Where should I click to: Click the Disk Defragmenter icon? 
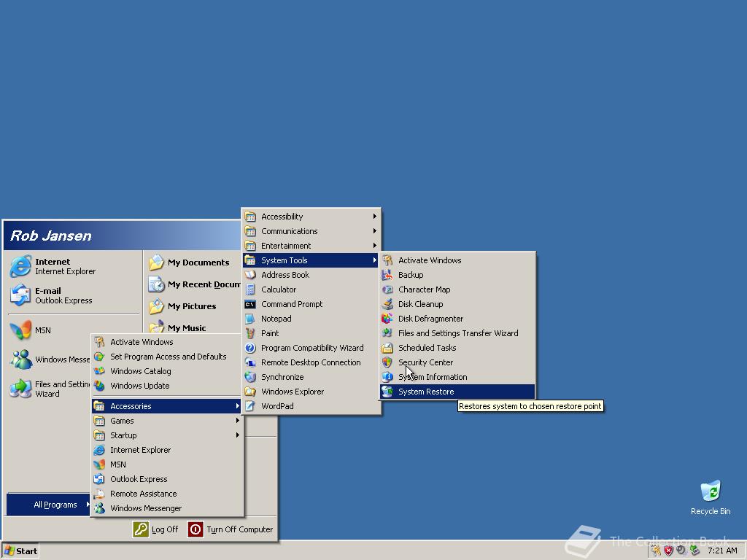[387, 319]
